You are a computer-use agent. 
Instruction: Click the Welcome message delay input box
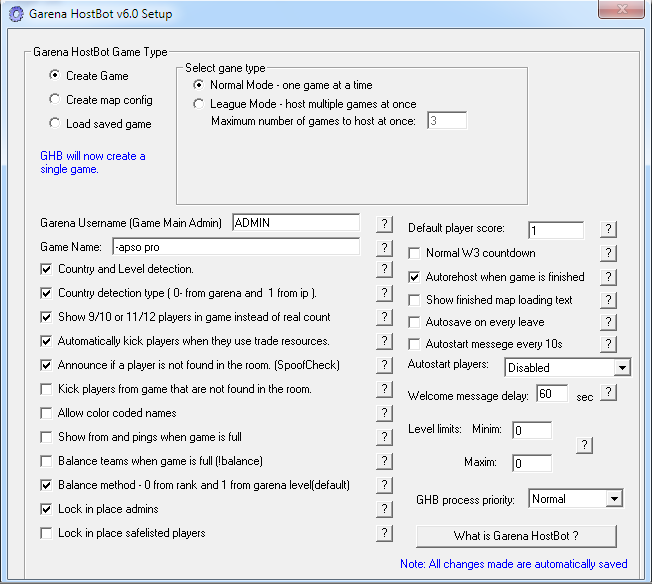(x=551, y=395)
